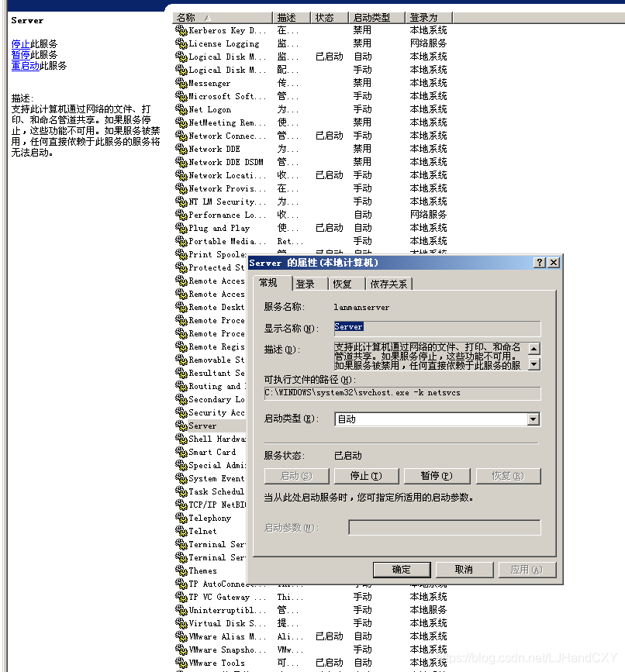Switch to the 恢复 tab

tap(344, 283)
